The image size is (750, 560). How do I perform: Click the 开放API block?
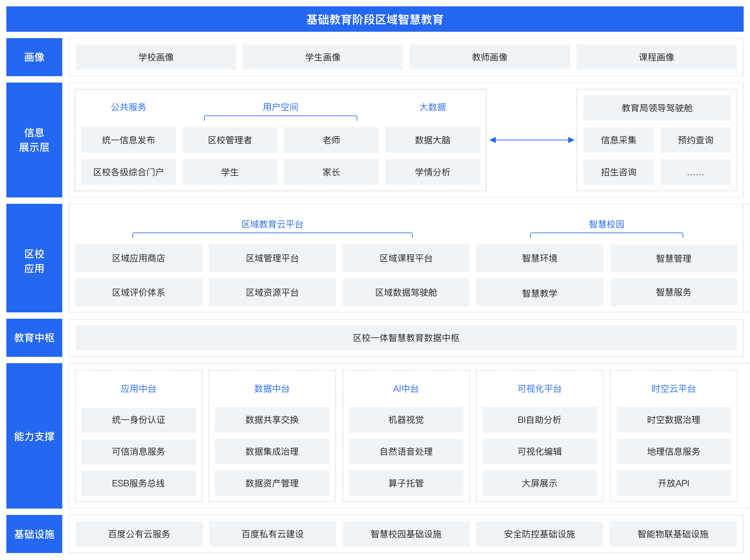tap(673, 483)
